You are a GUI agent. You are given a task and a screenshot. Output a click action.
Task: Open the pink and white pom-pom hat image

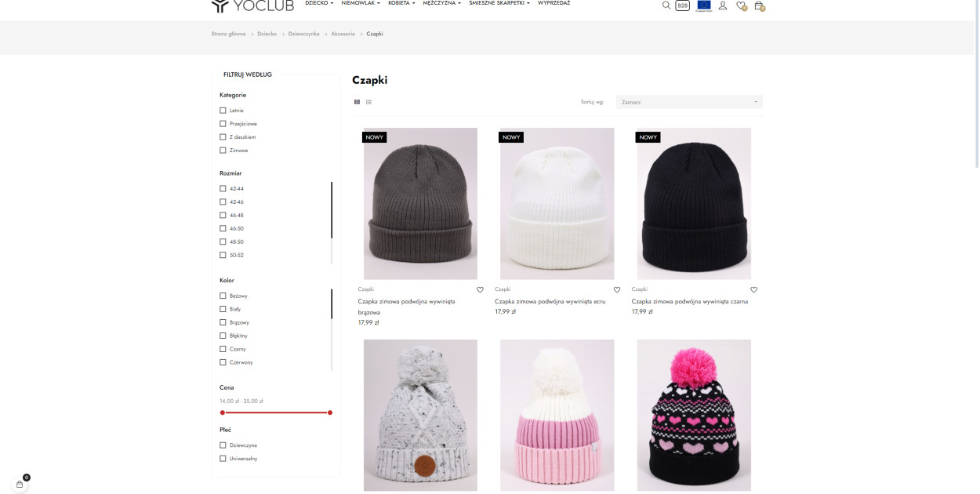click(557, 416)
